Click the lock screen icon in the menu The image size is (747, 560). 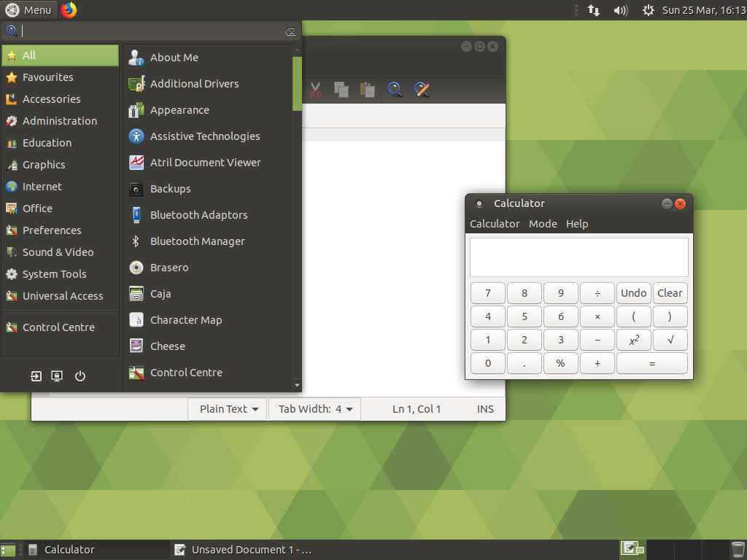(56, 376)
